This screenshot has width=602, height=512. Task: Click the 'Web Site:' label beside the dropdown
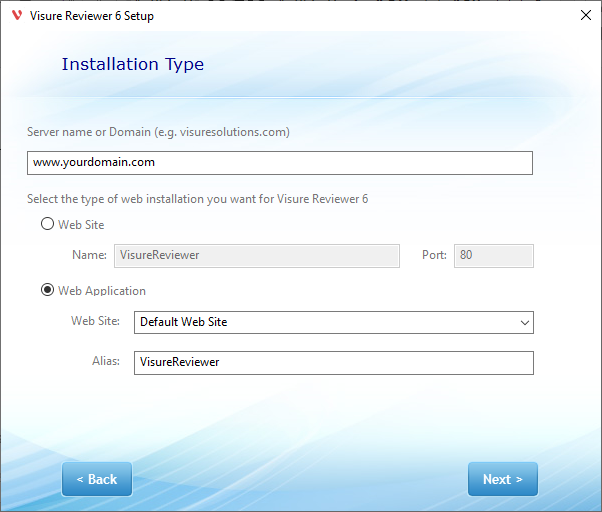click(x=96, y=321)
